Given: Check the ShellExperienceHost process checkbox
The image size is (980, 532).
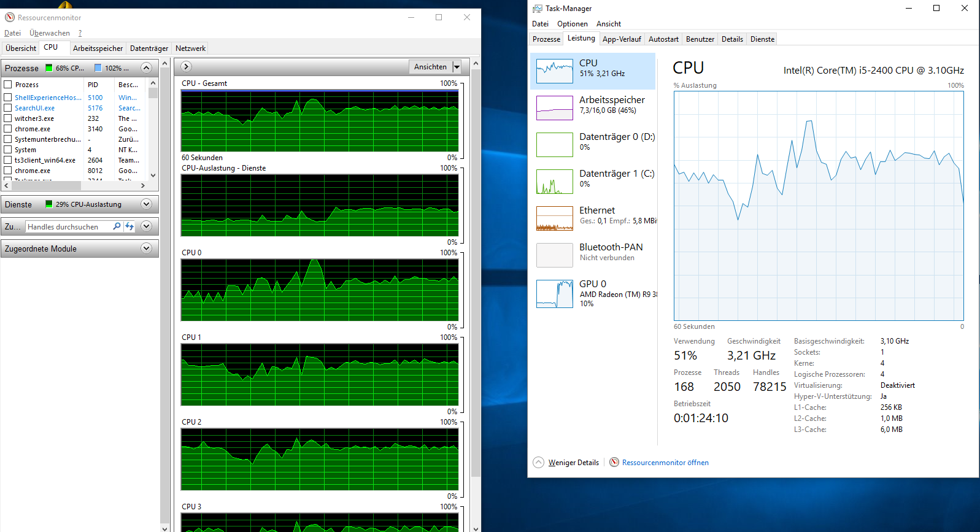Looking at the screenshot, I should pyautogui.click(x=8, y=98).
